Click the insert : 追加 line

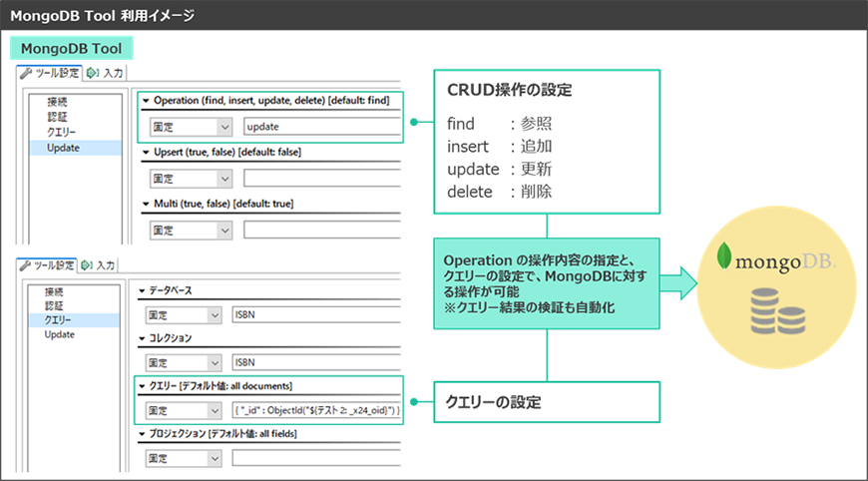tap(499, 146)
